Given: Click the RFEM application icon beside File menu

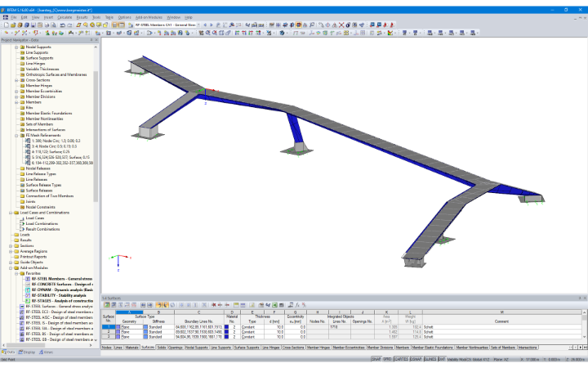Looking at the screenshot, I should pos(5,17).
